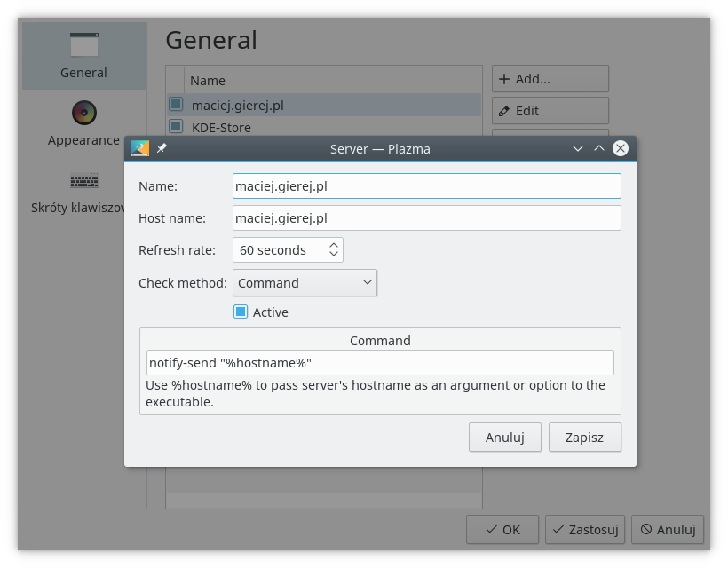
Task: Click the Name column header
Action: point(333,80)
